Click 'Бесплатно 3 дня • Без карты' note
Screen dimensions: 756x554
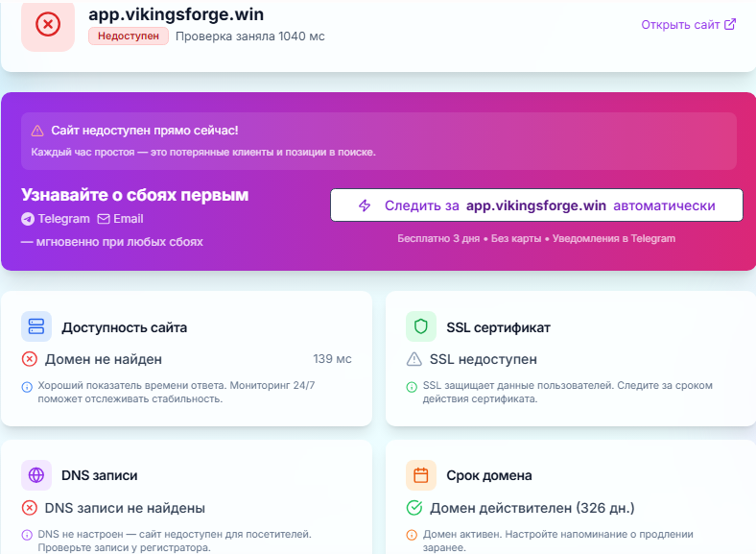click(469, 238)
